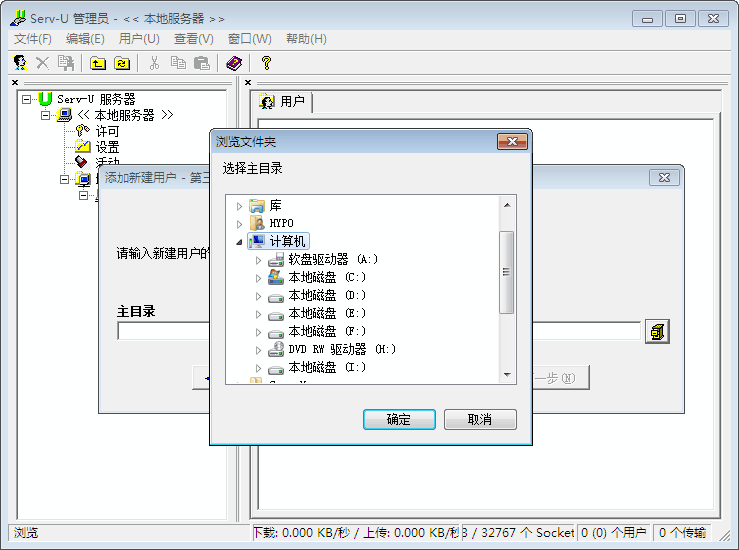Click the 确定 button in browse dialog

click(x=399, y=419)
